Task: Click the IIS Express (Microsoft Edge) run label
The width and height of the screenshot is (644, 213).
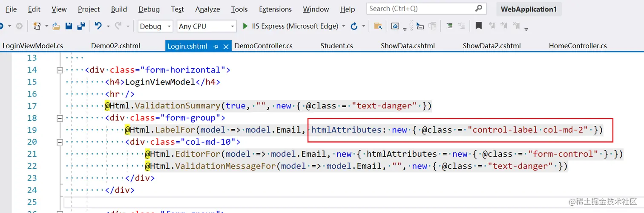Action: [295, 26]
